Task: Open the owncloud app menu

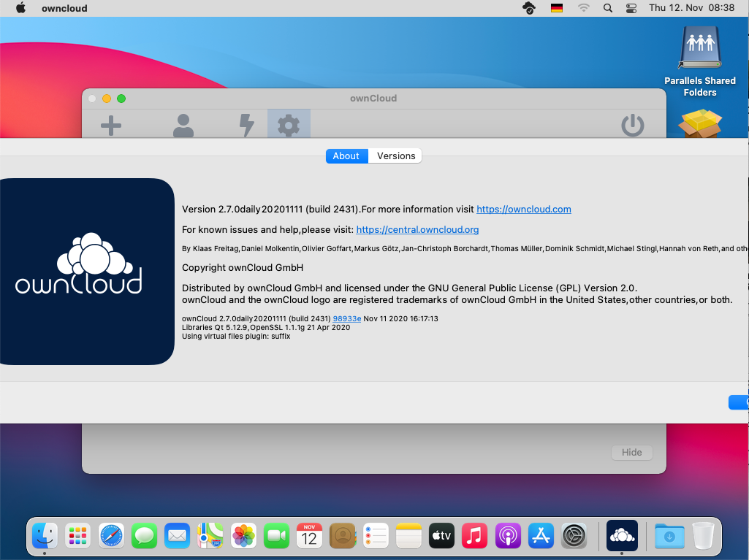Action: pyautogui.click(x=64, y=8)
